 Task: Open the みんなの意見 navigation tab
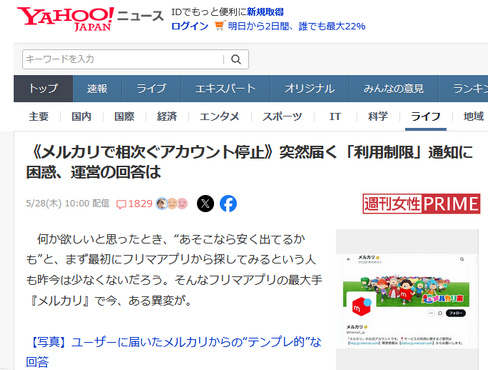point(394,88)
